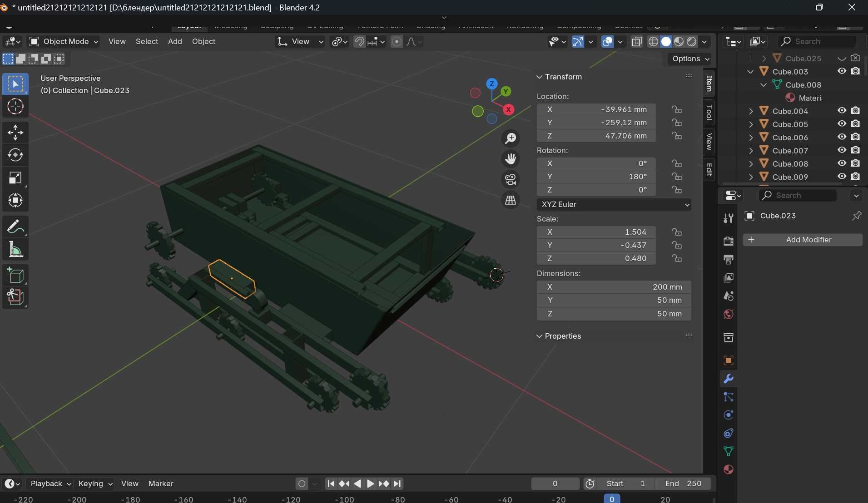Select the Move tool

(x=15, y=133)
